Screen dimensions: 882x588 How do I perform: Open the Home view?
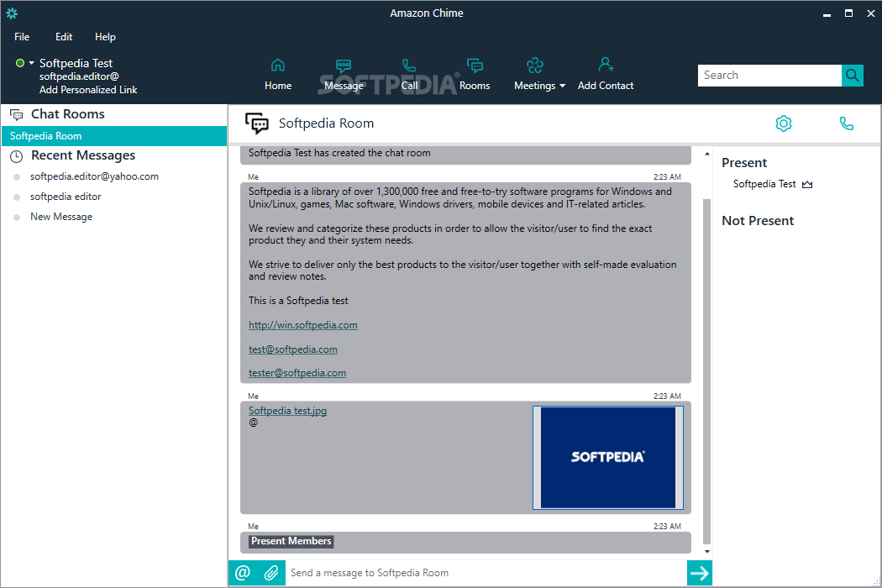coord(278,74)
